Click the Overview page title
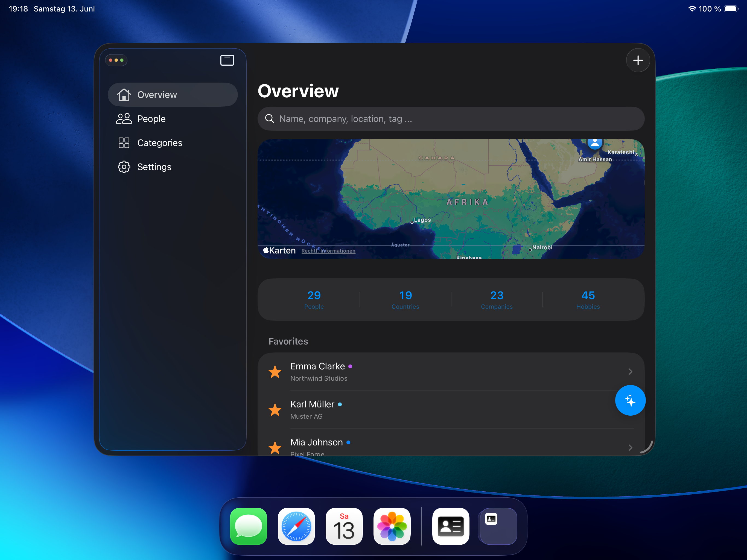Screen dimensions: 747x560 (x=298, y=91)
